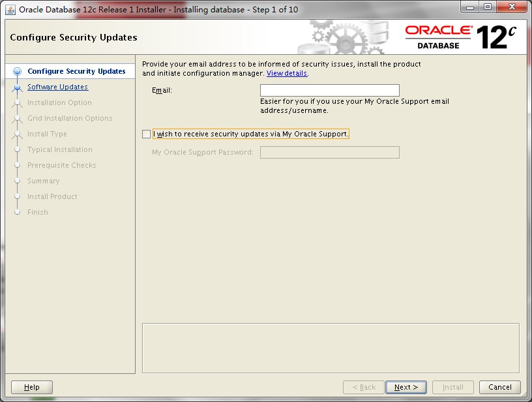
Task: Cancel the installation
Action: tap(500, 387)
